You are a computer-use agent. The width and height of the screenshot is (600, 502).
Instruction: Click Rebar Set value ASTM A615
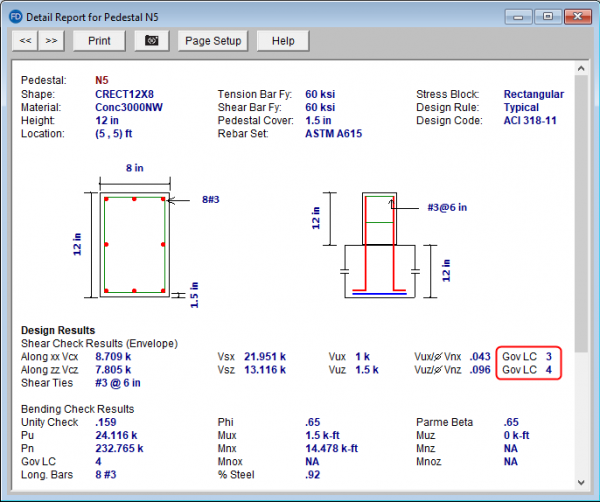point(333,134)
